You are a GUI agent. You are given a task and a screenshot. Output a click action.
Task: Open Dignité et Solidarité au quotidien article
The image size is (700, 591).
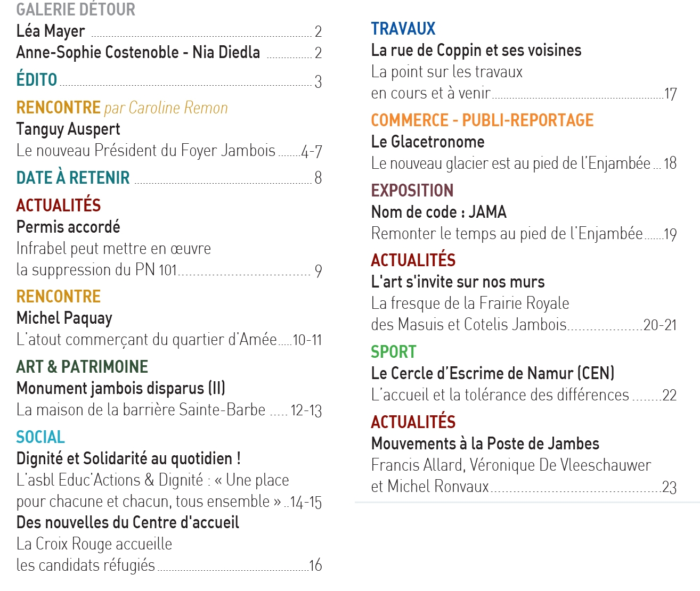click(x=128, y=458)
